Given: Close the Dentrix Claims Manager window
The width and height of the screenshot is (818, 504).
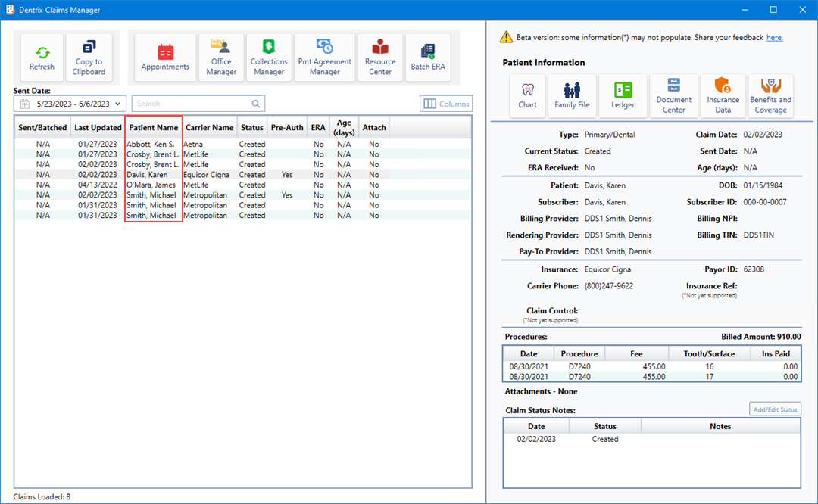Looking at the screenshot, I should 803,10.
